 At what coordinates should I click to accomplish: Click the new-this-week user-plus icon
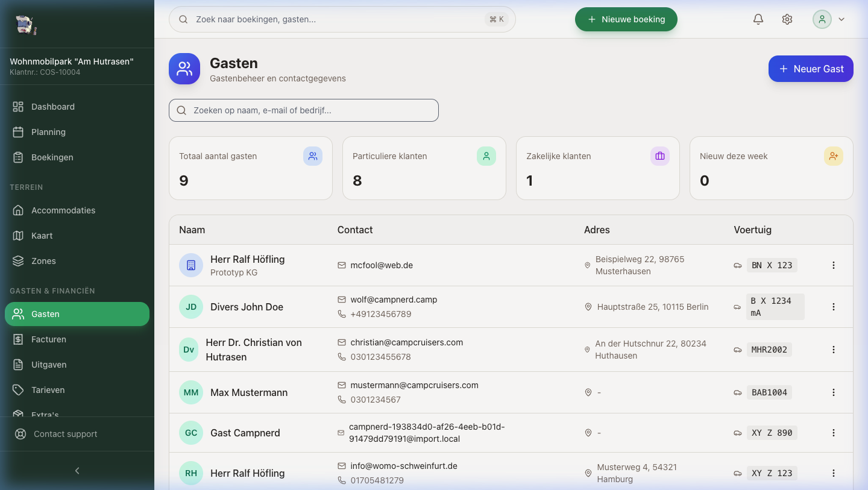tap(834, 156)
